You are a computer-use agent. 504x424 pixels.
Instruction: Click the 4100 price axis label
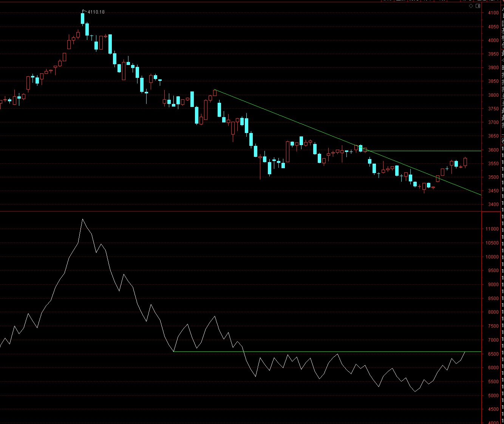(x=493, y=13)
